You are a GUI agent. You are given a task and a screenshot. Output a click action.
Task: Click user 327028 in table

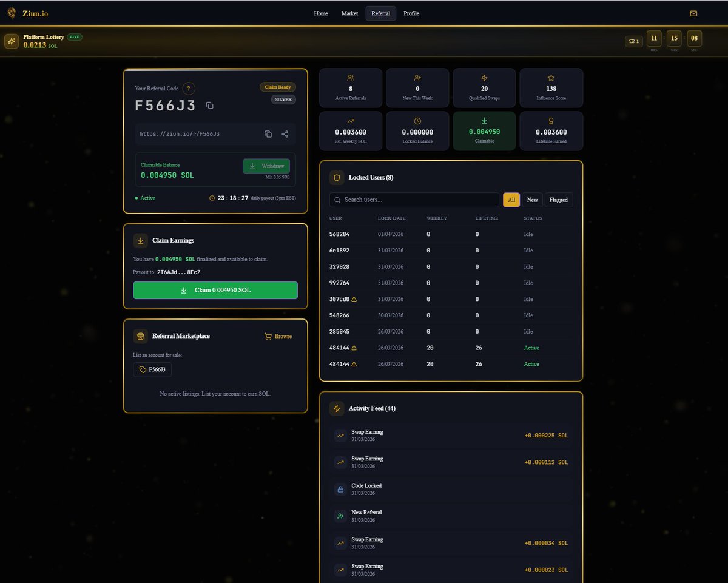339,267
